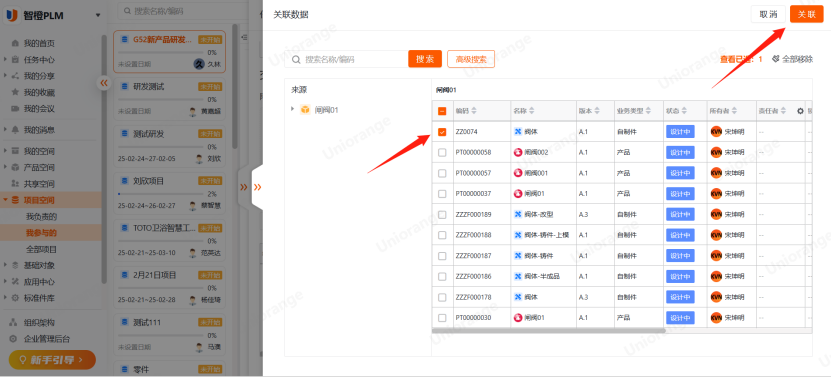Click magnifier icon in 关联数据 search box

click(x=296, y=59)
